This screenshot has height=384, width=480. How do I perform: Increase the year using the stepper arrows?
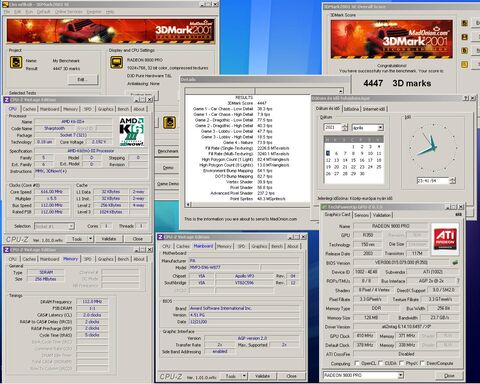345,126
